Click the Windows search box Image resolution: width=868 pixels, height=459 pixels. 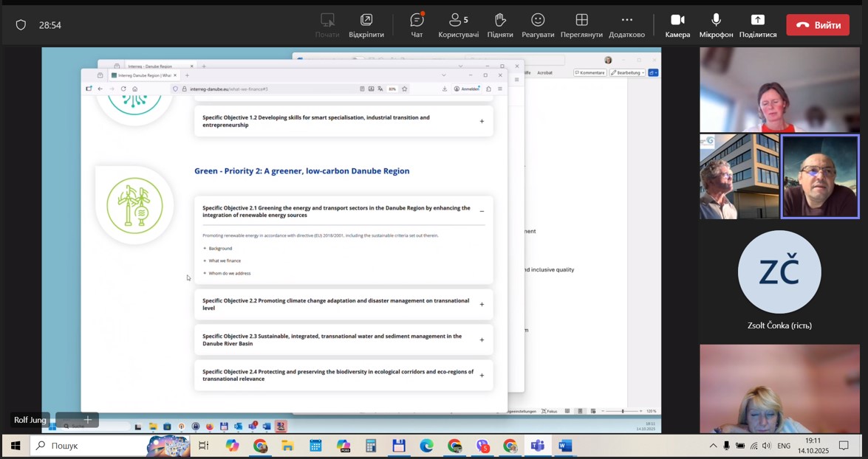coord(89,446)
